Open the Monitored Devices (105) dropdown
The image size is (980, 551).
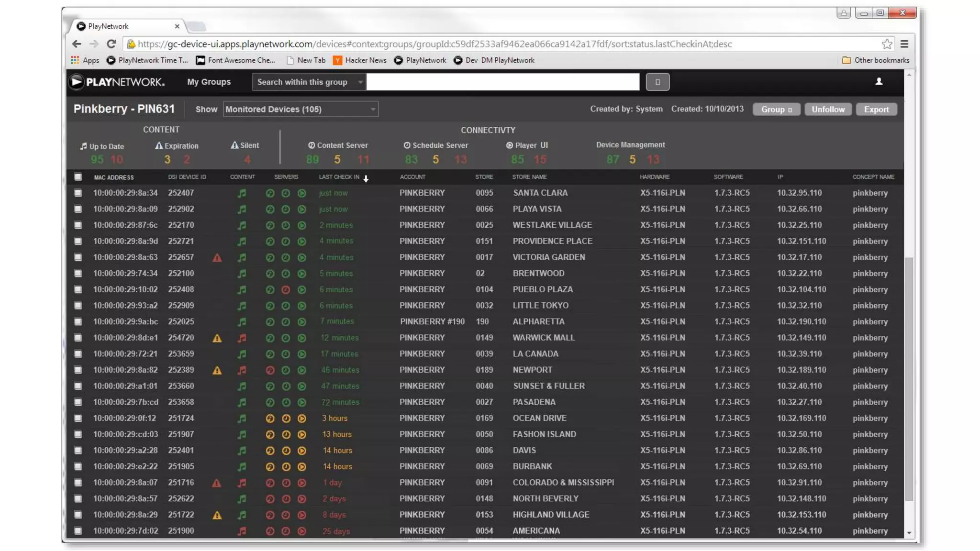point(301,110)
